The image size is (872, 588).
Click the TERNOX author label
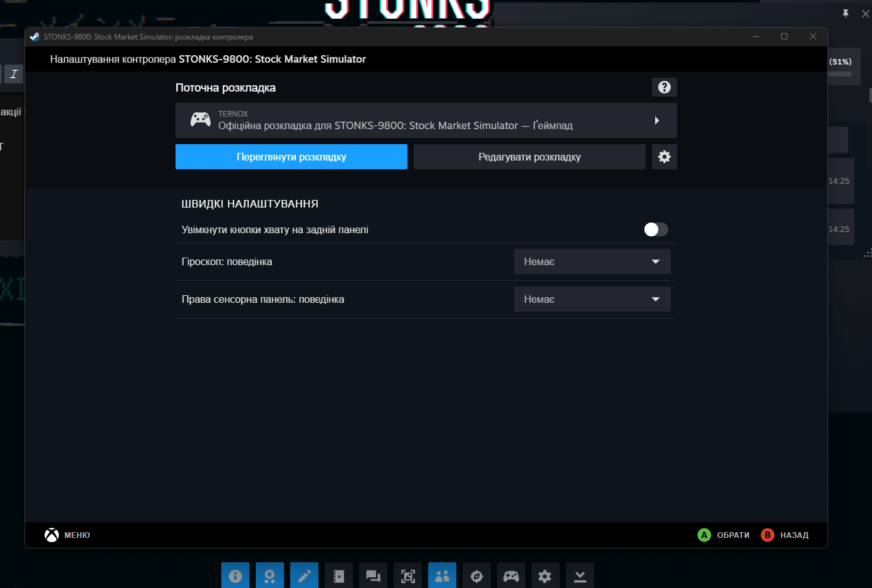coord(233,113)
